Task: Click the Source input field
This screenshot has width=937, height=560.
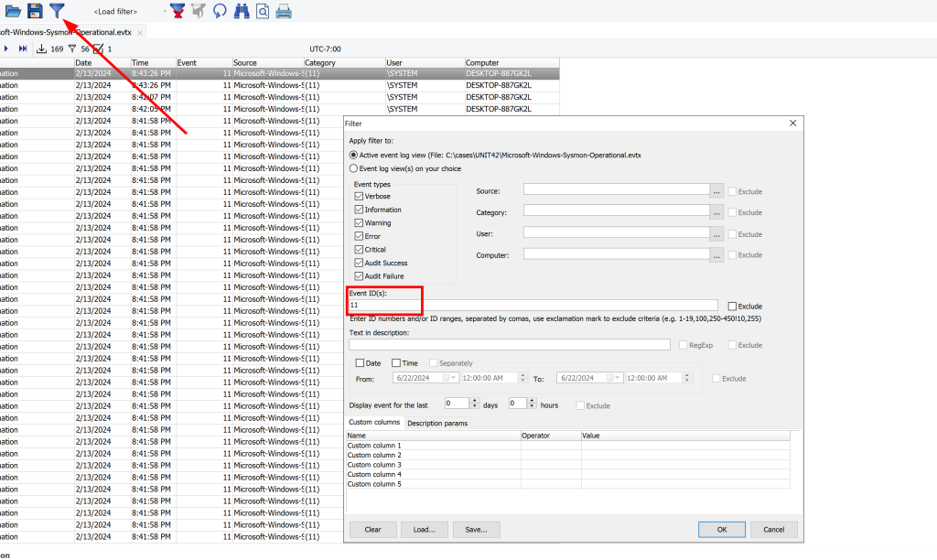Action: (x=616, y=189)
